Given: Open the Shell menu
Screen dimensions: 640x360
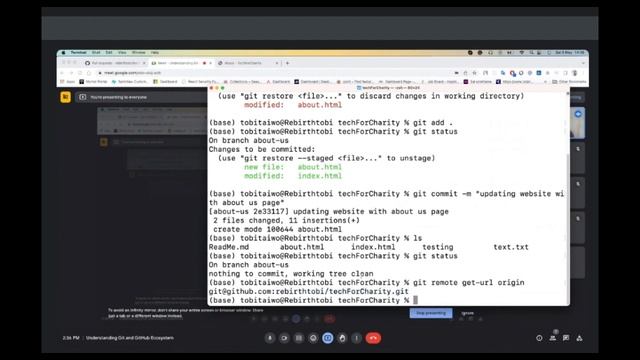Looking at the screenshot, I should [96, 53].
